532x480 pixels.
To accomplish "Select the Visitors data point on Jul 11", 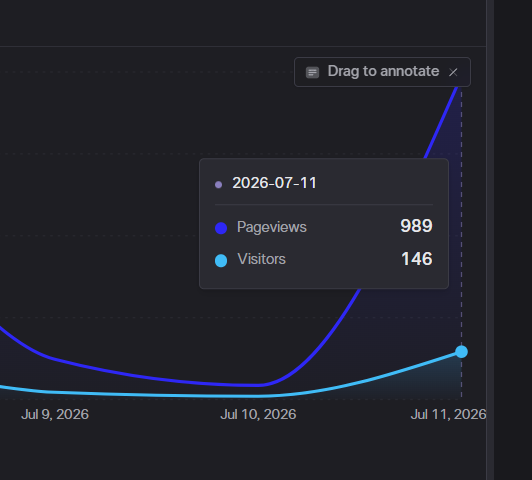I will [x=461, y=351].
